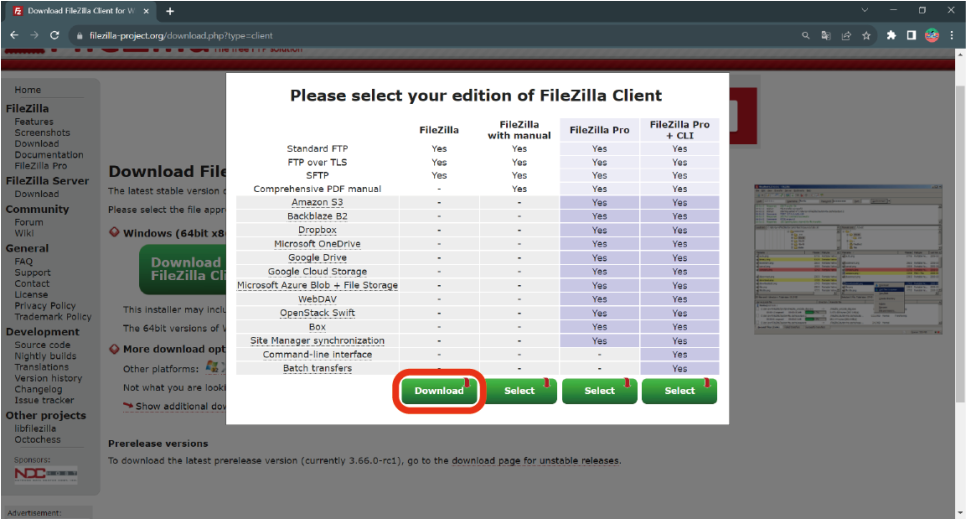This screenshot has height=519, width=966.
Task: Open the License sidebar link
Action: click(x=31, y=295)
